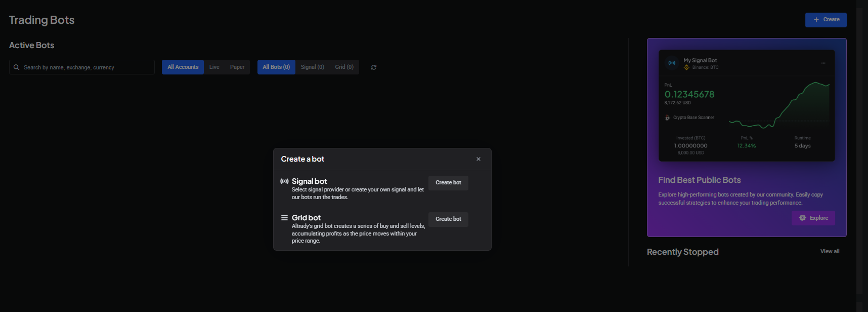
Task: Open the Explore public bots button
Action: pos(813,218)
